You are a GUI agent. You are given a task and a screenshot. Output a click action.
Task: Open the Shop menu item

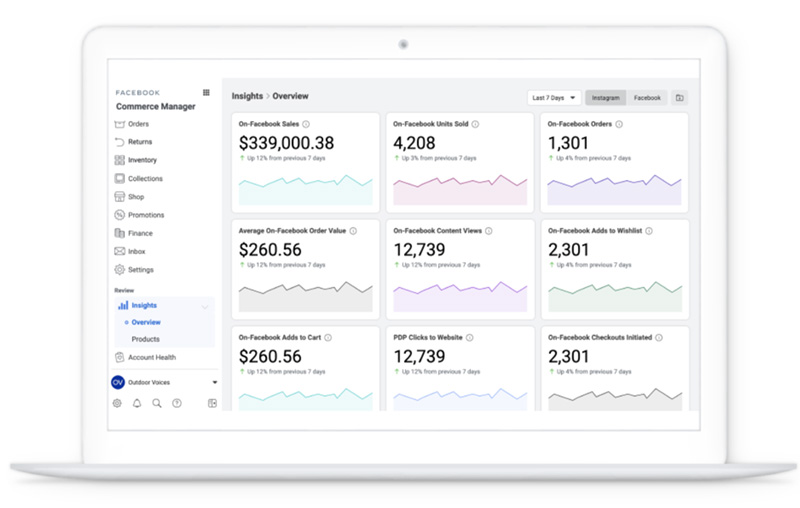click(x=136, y=197)
